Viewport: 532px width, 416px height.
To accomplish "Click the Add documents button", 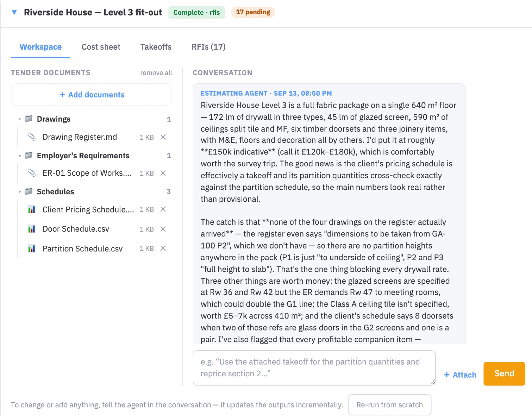I will tap(92, 94).
